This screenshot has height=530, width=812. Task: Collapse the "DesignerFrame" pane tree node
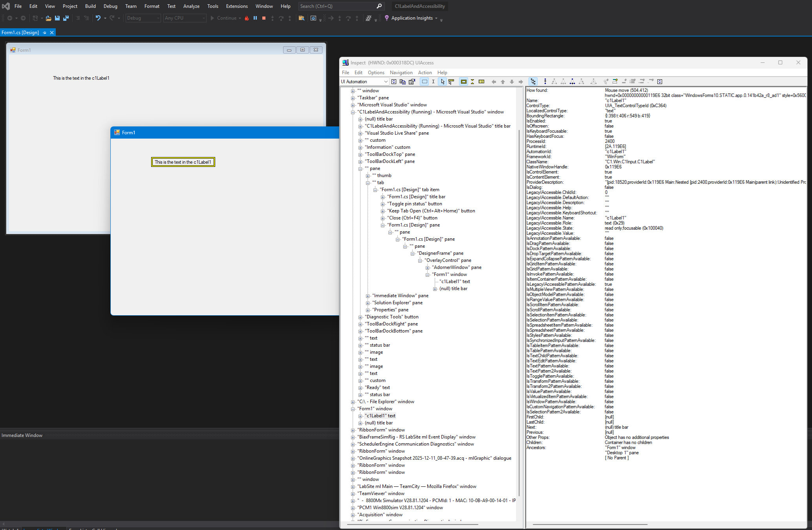tap(413, 254)
